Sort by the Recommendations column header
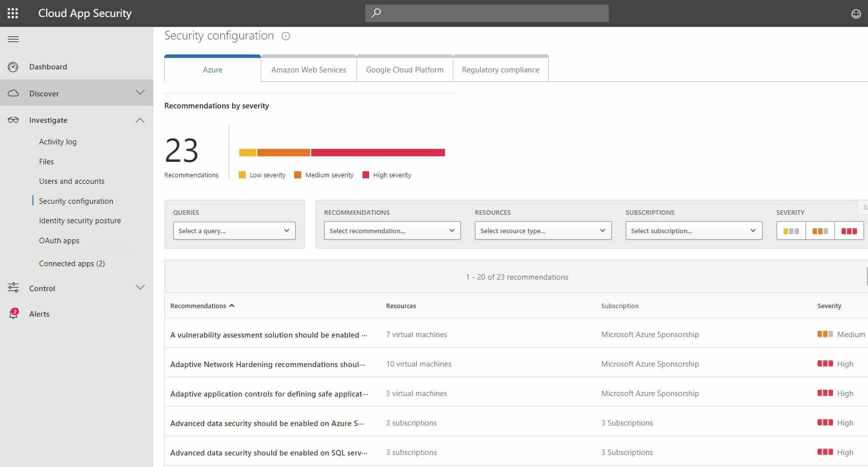This screenshot has height=467, width=868. pyautogui.click(x=202, y=306)
